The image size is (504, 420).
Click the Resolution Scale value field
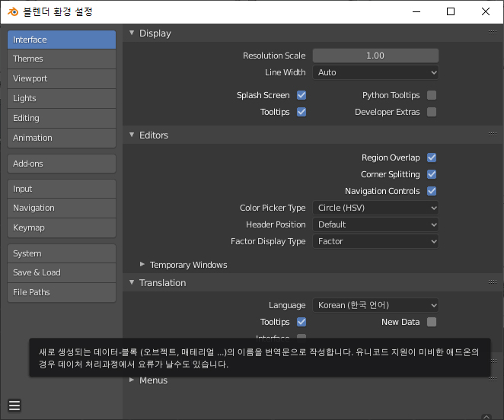point(375,56)
